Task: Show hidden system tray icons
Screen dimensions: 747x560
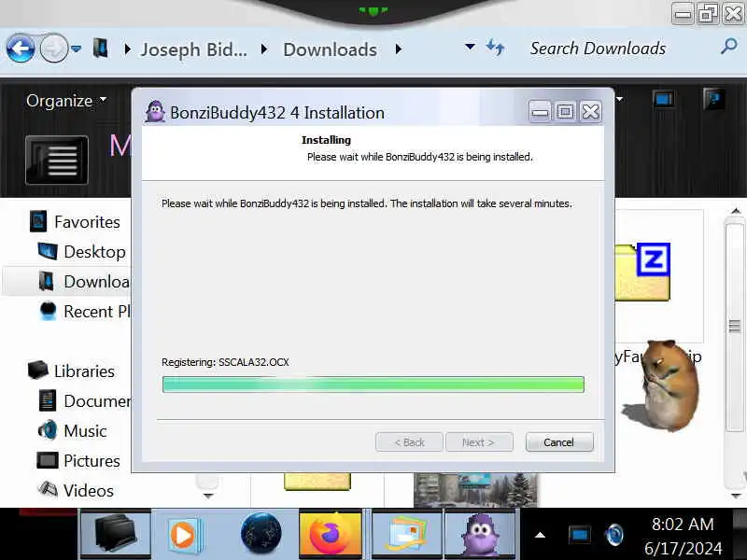Action: [540, 535]
